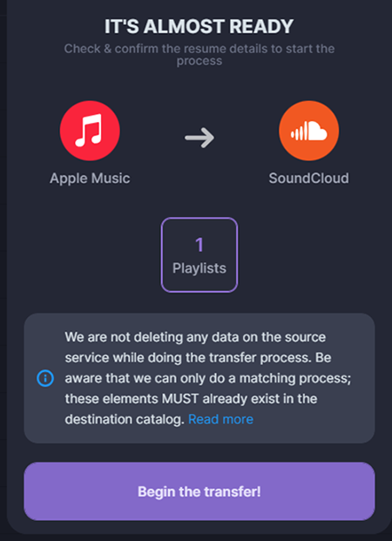
Task: Click the Apple Music label text
Action: click(90, 179)
